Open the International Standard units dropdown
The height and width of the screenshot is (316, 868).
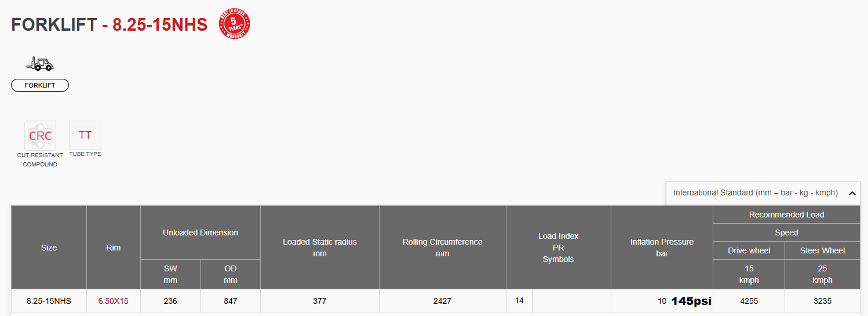[x=763, y=193]
